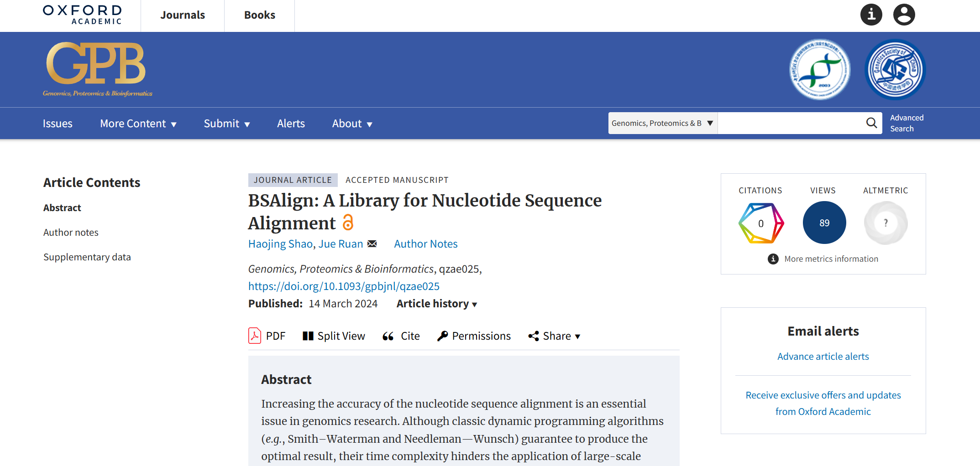Open Split View of the article
Screen dimensions: 980x466
point(334,336)
